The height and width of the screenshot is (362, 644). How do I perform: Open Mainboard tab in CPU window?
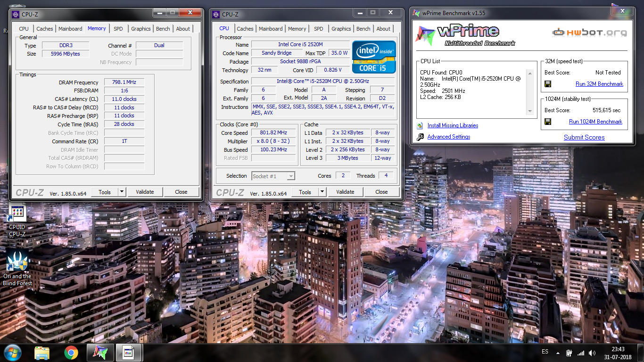pyautogui.click(x=271, y=29)
